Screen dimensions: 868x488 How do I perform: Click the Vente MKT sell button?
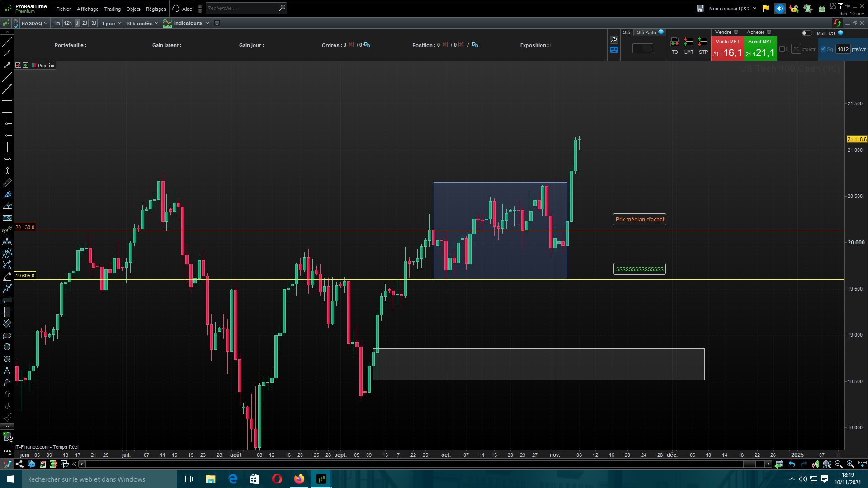coord(727,48)
